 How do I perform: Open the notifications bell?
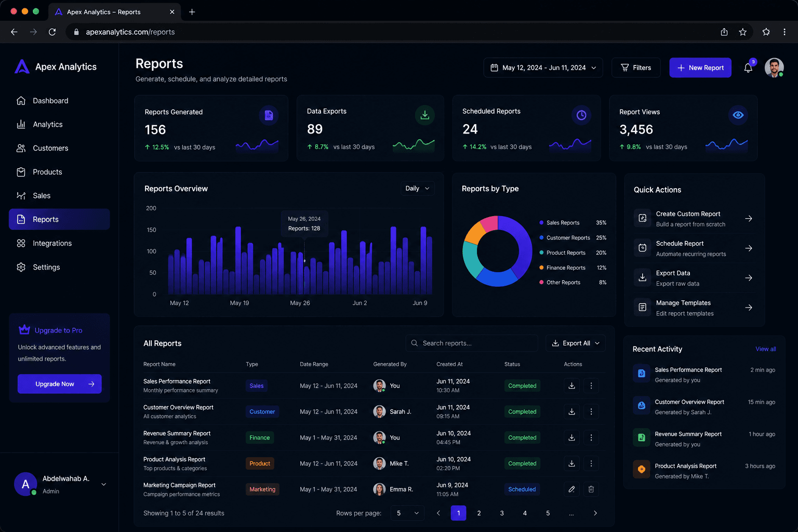point(748,68)
